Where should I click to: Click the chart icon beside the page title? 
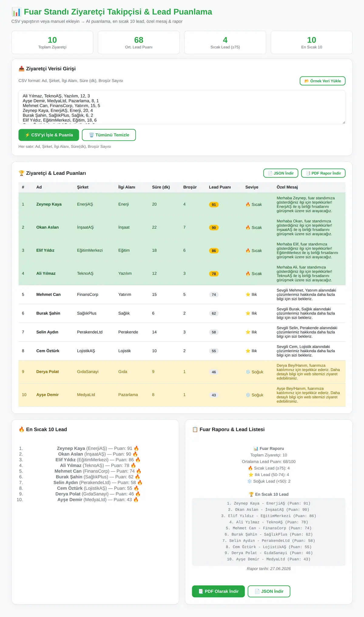click(16, 12)
